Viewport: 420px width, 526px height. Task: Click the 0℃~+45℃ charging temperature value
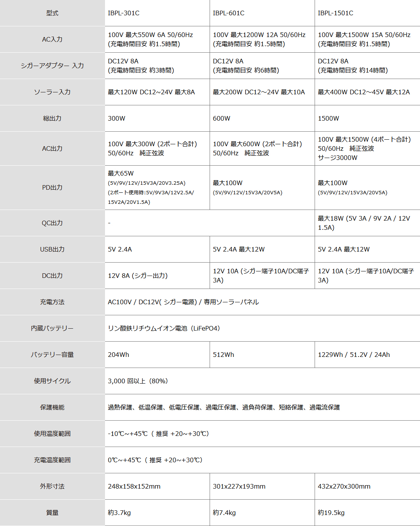pos(155,460)
